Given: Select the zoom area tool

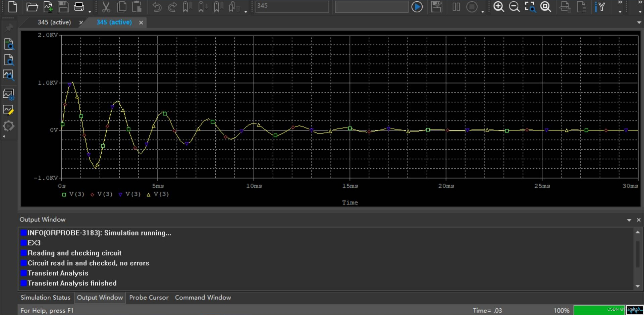Looking at the screenshot, I should click(x=530, y=7).
